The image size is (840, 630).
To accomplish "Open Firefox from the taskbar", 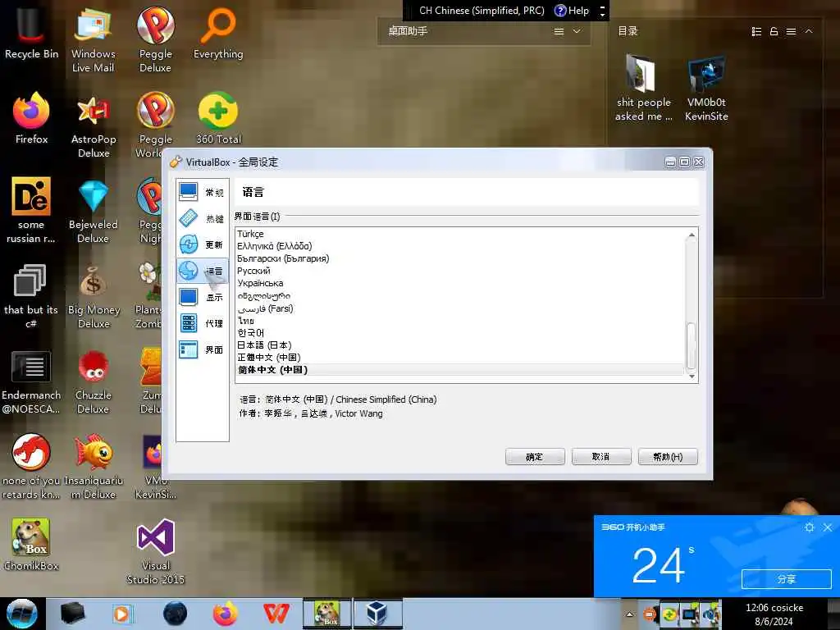I will coord(225,614).
